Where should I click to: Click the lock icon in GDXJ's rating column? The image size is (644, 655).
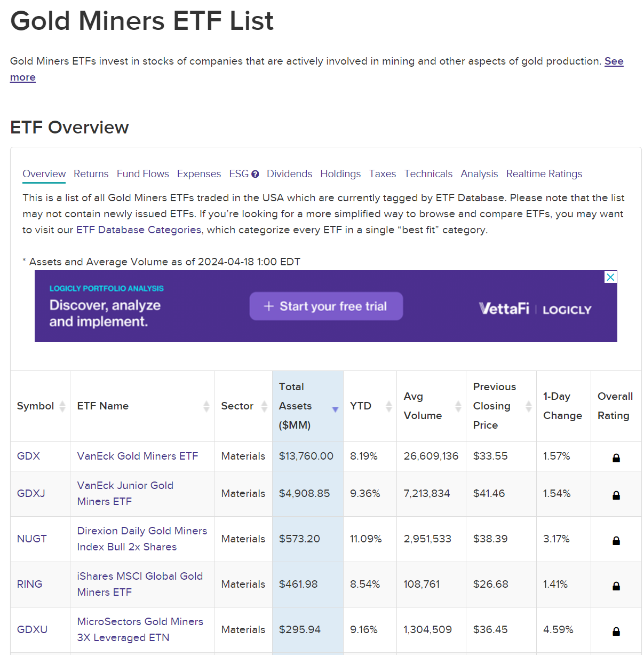616,494
